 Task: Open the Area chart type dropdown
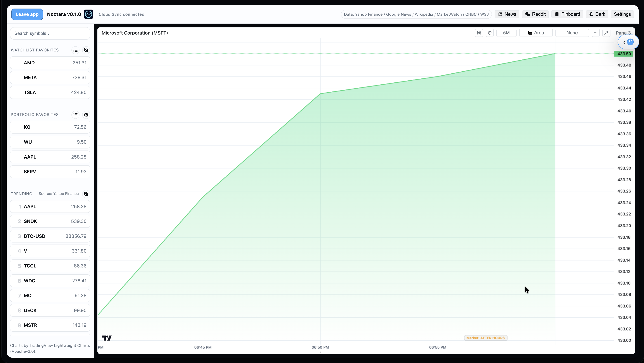(x=536, y=33)
